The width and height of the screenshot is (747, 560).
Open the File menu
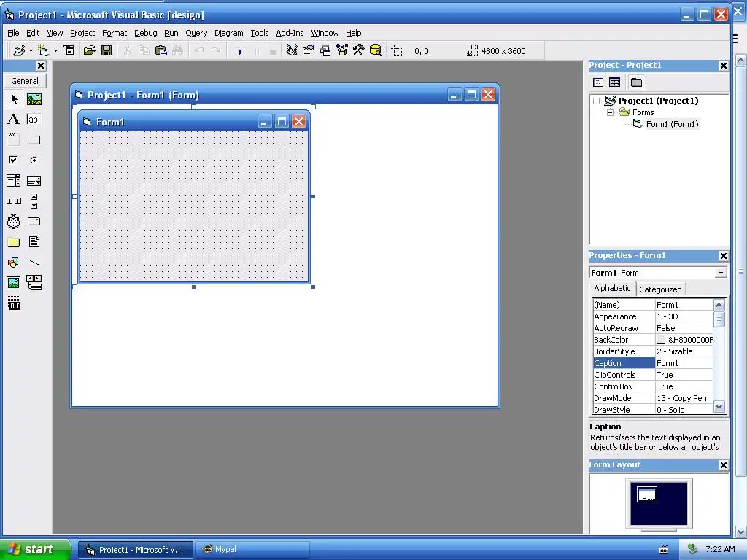click(x=13, y=33)
